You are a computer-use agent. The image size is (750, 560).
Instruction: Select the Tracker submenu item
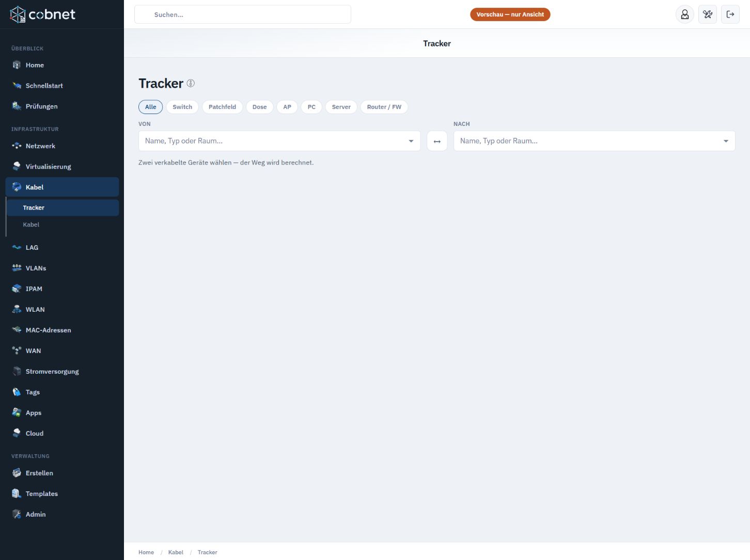[63, 207]
